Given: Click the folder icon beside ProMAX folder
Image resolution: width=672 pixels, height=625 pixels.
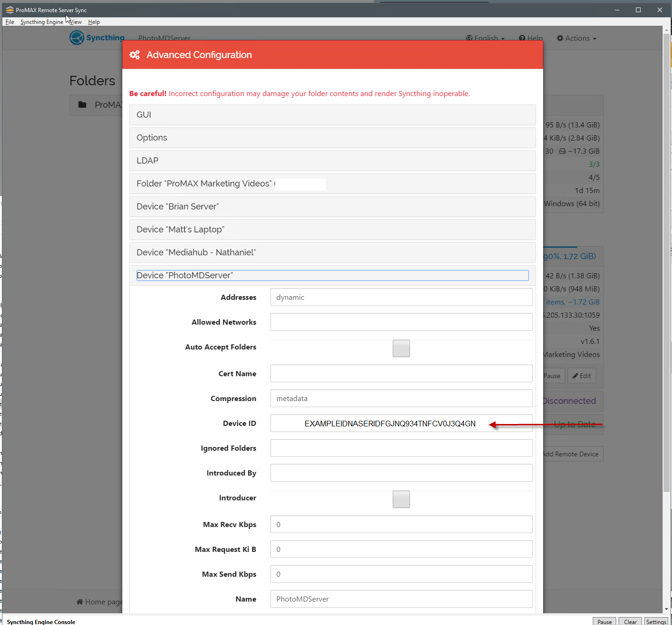Looking at the screenshot, I should click(x=82, y=104).
